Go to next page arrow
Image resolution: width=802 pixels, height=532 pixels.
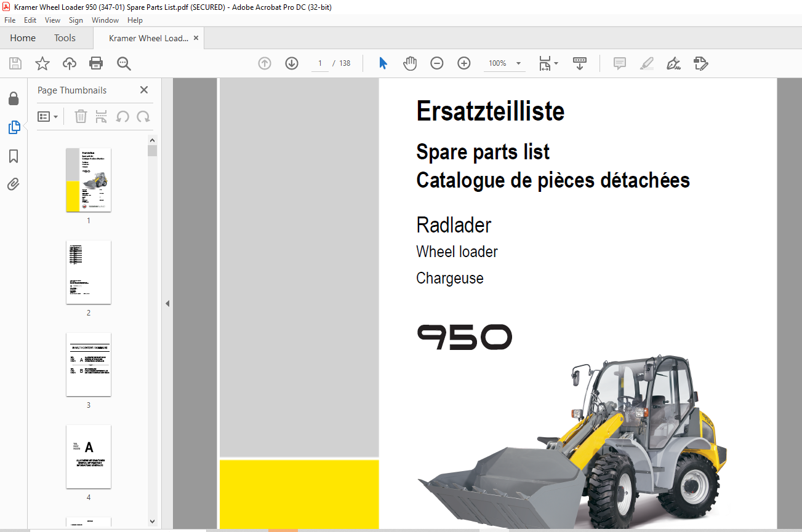click(292, 63)
